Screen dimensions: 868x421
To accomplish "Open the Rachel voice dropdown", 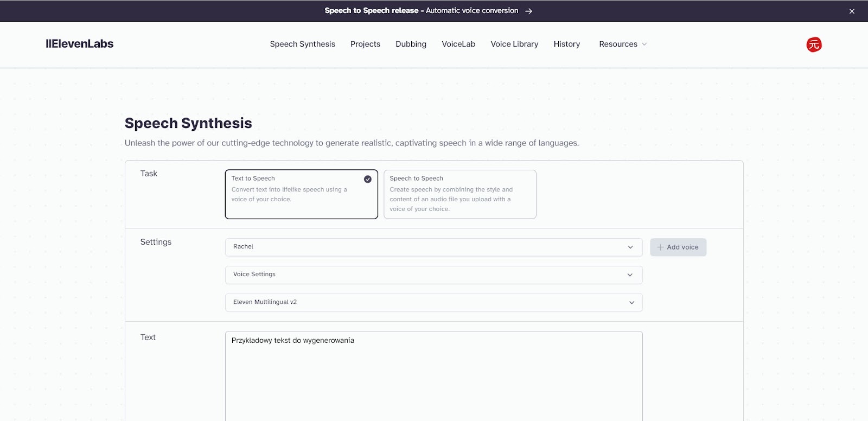I will 434,247.
